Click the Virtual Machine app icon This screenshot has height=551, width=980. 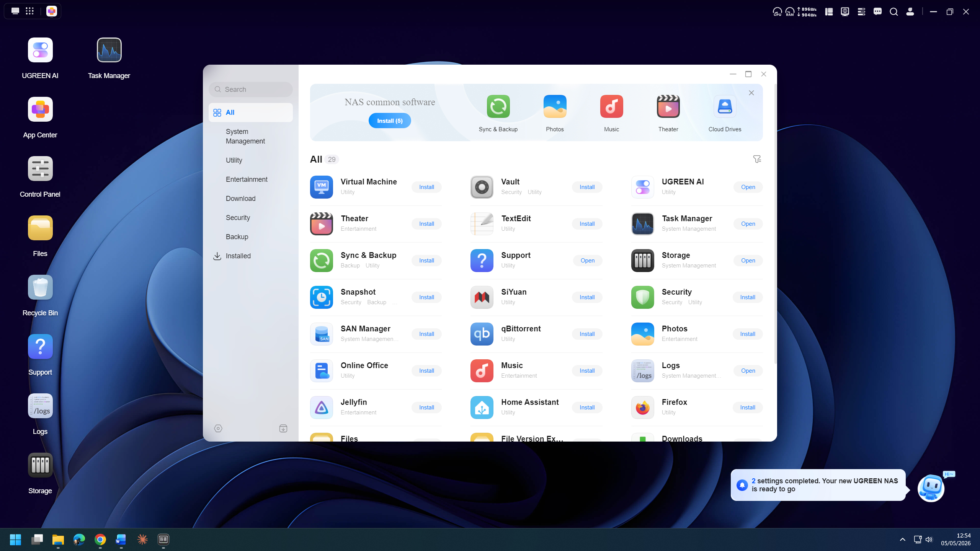322,187
